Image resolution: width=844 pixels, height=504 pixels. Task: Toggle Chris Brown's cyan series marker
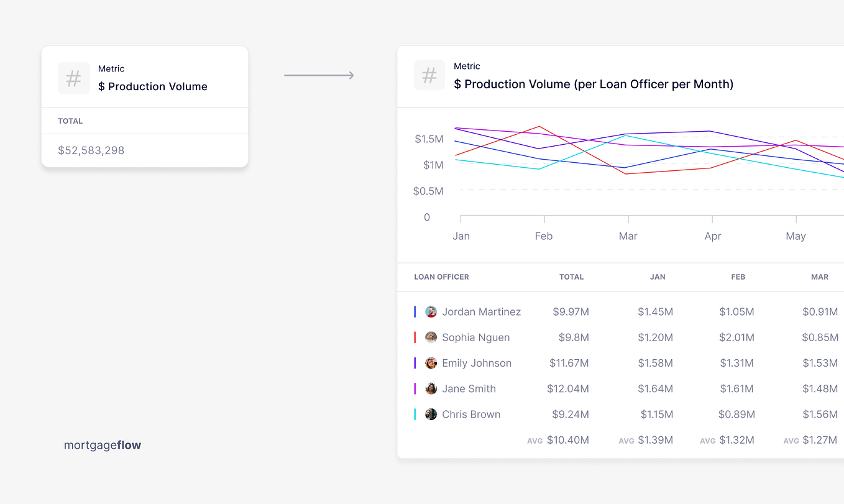(x=416, y=414)
